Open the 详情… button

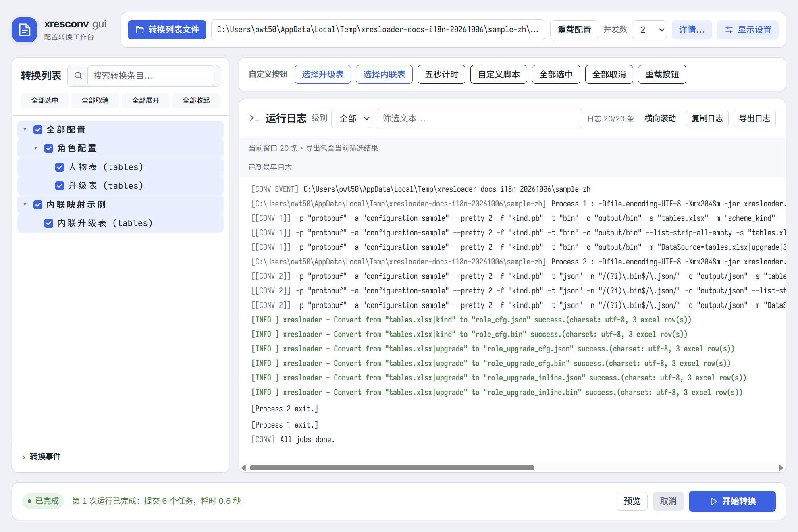click(x=692, y=30)
